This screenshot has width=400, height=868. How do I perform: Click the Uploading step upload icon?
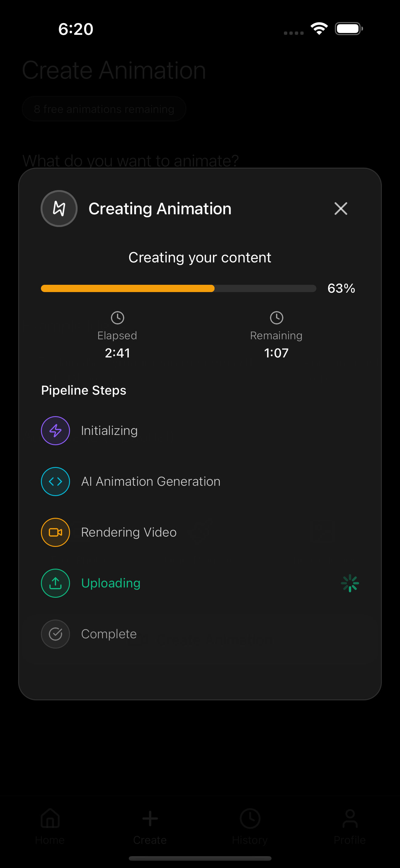(x=55, y=583)
